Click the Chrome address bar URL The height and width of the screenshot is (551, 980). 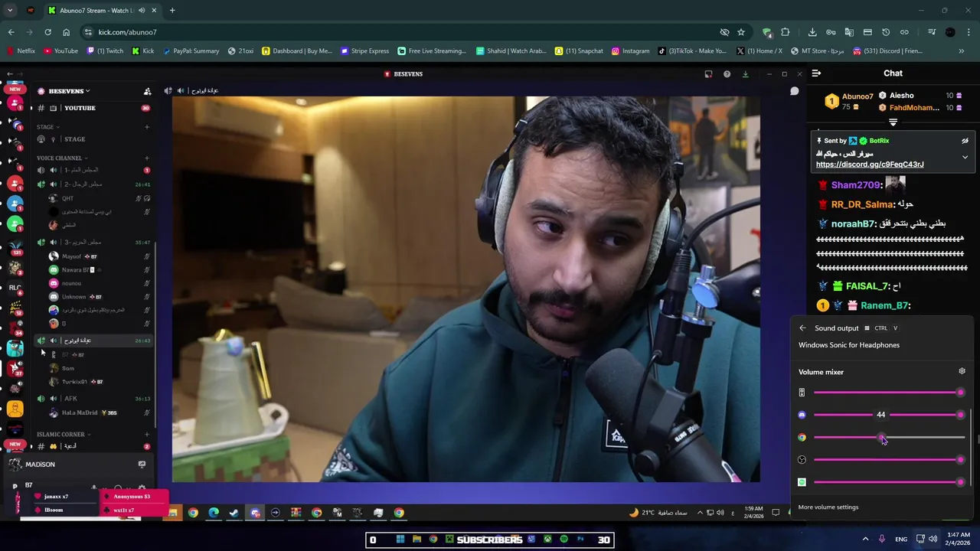click(x=127, y=32)
